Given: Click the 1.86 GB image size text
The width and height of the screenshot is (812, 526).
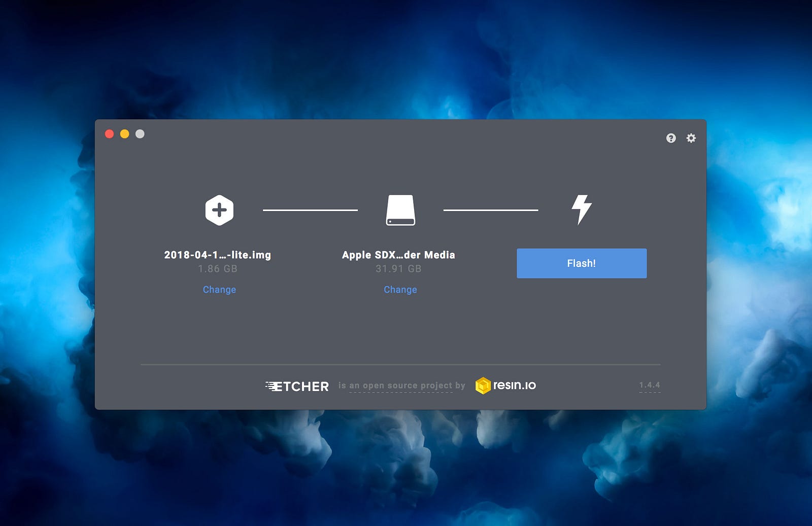Looking at the screenshot, I should [218, 269].
